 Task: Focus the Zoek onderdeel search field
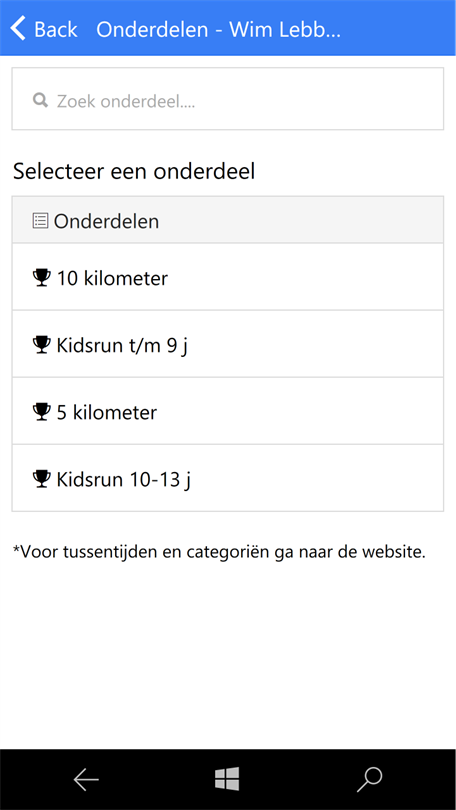coord(228,99)
